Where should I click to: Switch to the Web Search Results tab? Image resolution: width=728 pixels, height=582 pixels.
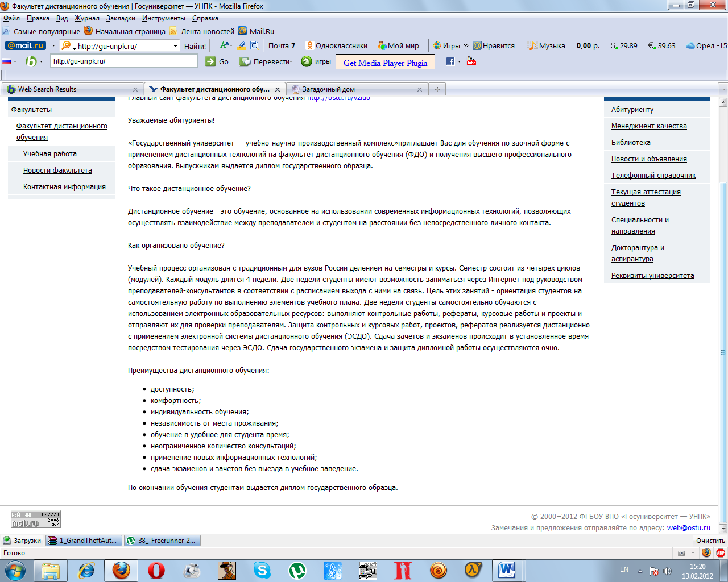coord(72,89)
